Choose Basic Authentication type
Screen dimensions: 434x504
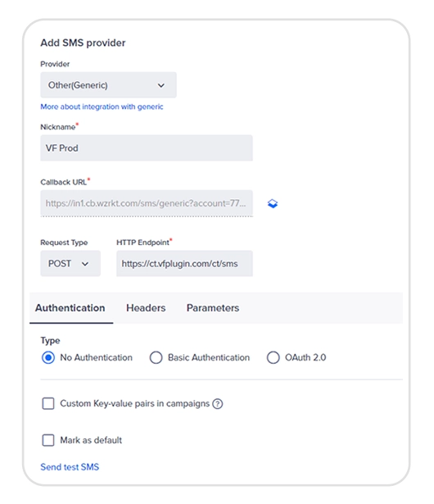tap(156, 357)
